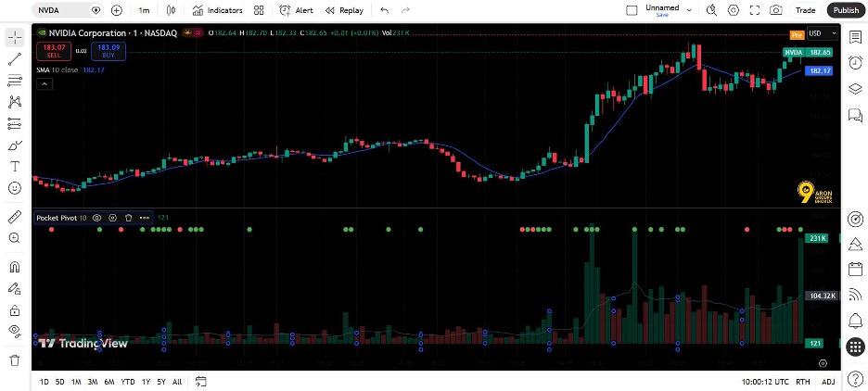Open the watchlist panel in right sidebar
This screenshot has height=391, width=868.
point(855,37)
